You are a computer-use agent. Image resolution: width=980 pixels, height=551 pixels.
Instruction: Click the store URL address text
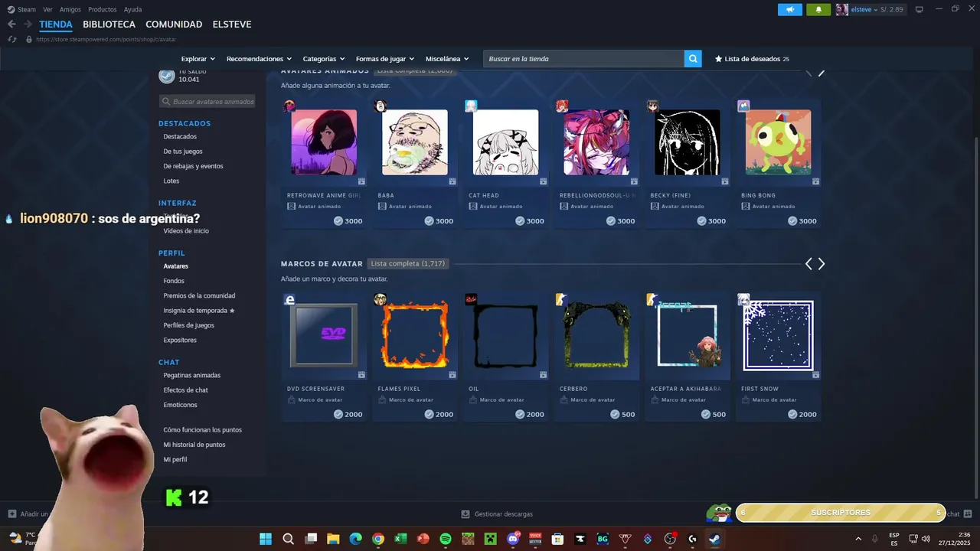(x=106, y=39)
